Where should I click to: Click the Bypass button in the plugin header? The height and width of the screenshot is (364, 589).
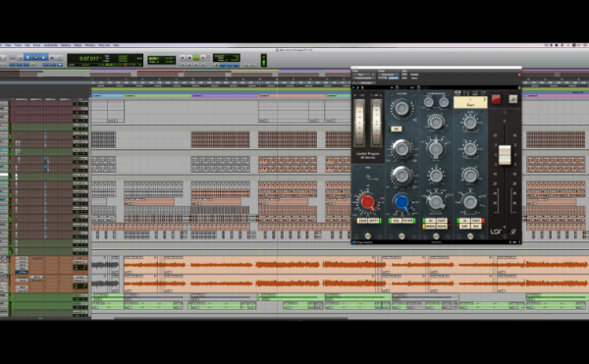pos(414,75)
